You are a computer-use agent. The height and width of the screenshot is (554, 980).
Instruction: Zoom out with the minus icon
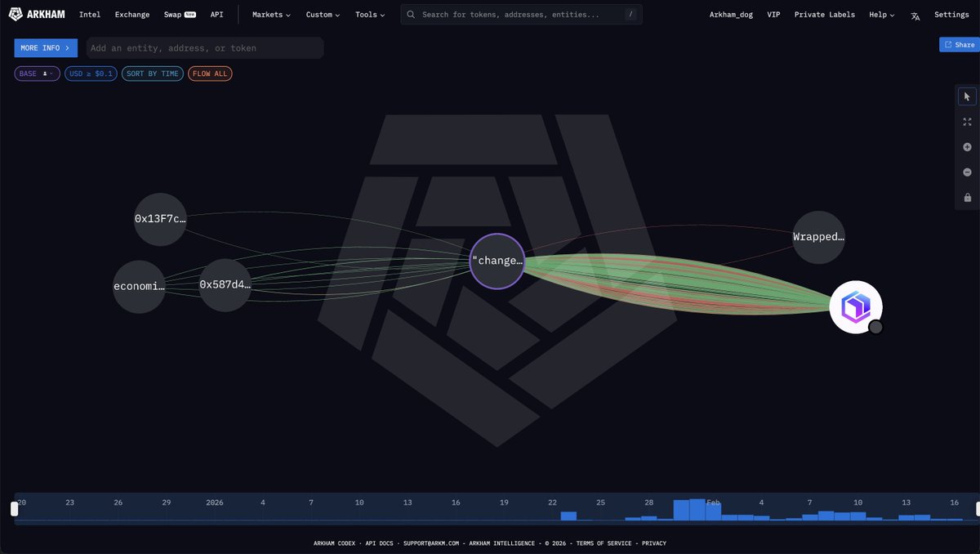point(968,172)
